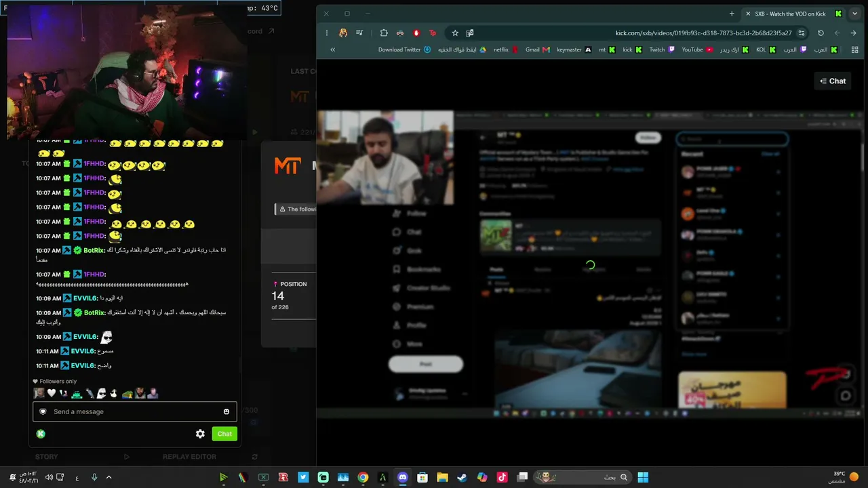This screenshot has width=868, height=488.
Task: Click the Followers only label
Action: (x=58, y=381)
